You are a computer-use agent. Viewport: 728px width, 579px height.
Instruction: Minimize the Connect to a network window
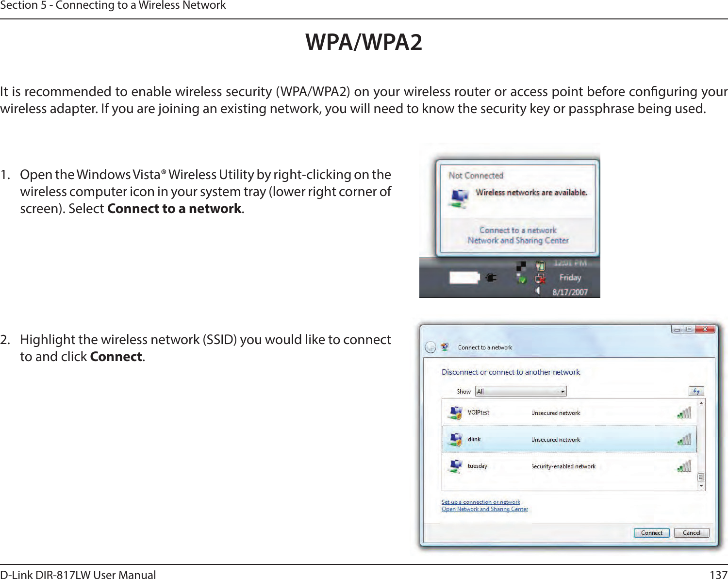[x=677, y=330]
